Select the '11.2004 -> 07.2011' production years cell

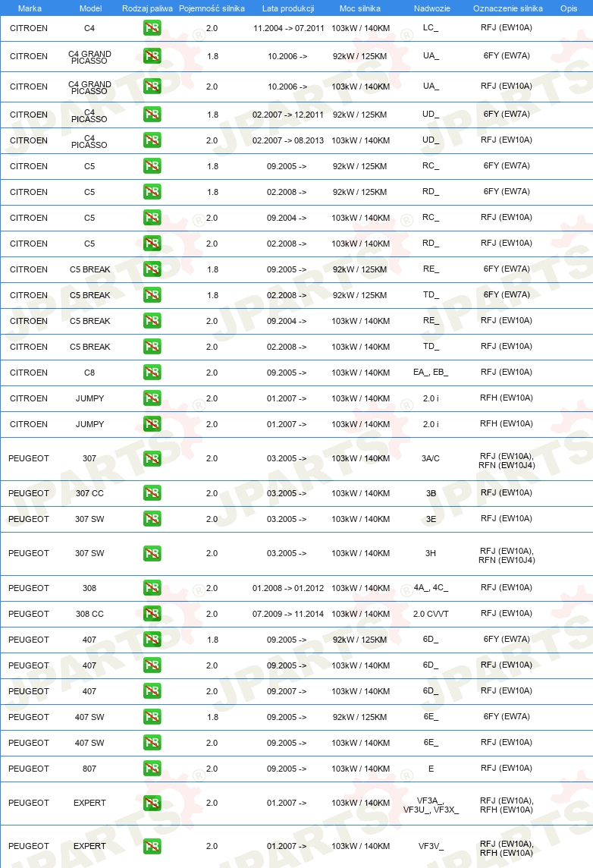(288, 28)
